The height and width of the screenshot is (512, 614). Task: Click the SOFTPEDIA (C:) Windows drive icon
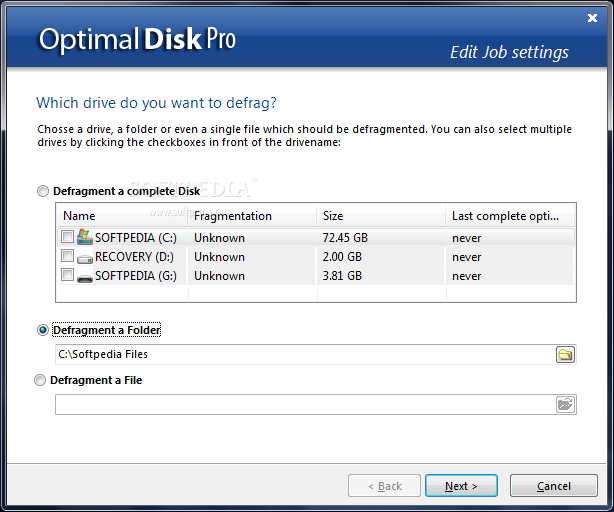(85, 237)
